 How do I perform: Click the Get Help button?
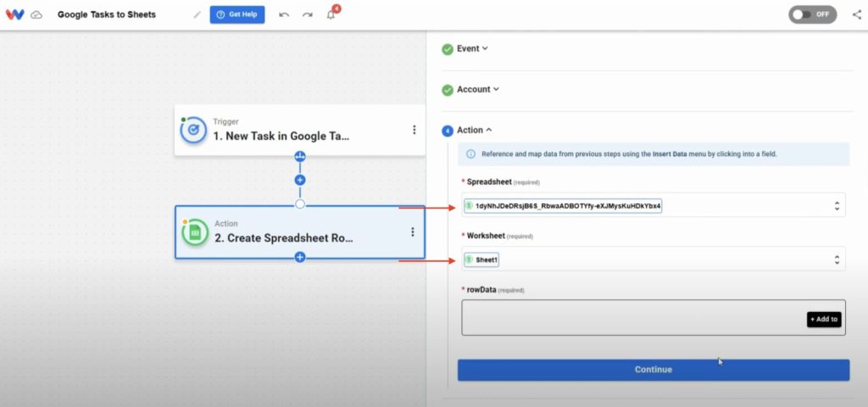(x=237, y=15)
